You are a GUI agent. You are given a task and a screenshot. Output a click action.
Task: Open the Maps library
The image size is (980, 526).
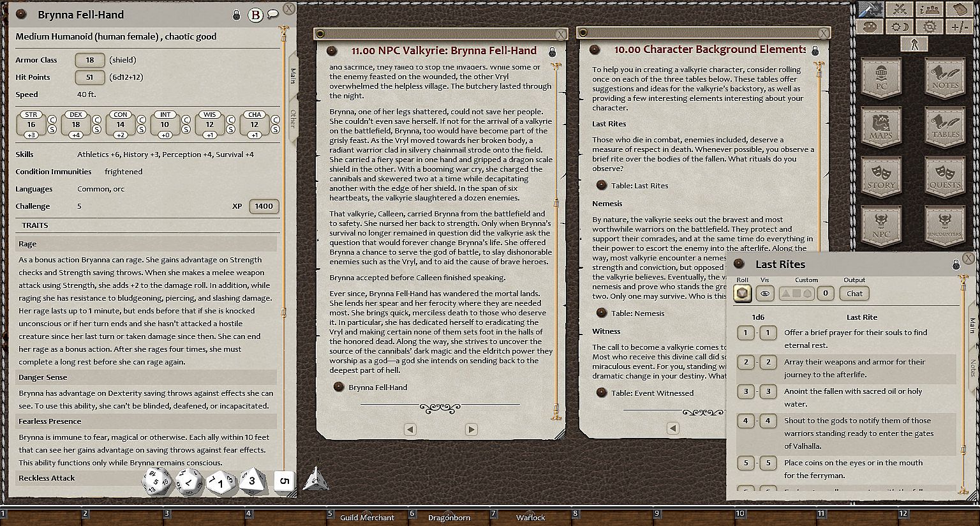click(881, 129)
